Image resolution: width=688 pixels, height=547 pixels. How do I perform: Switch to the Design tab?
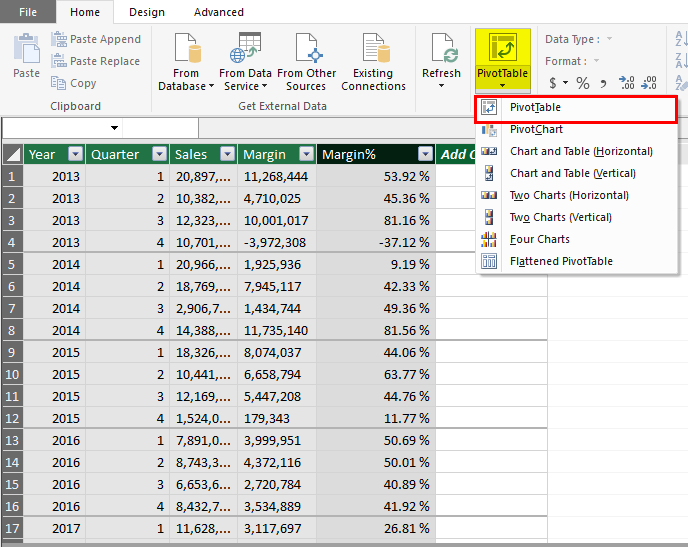click(x=147, y=12)
